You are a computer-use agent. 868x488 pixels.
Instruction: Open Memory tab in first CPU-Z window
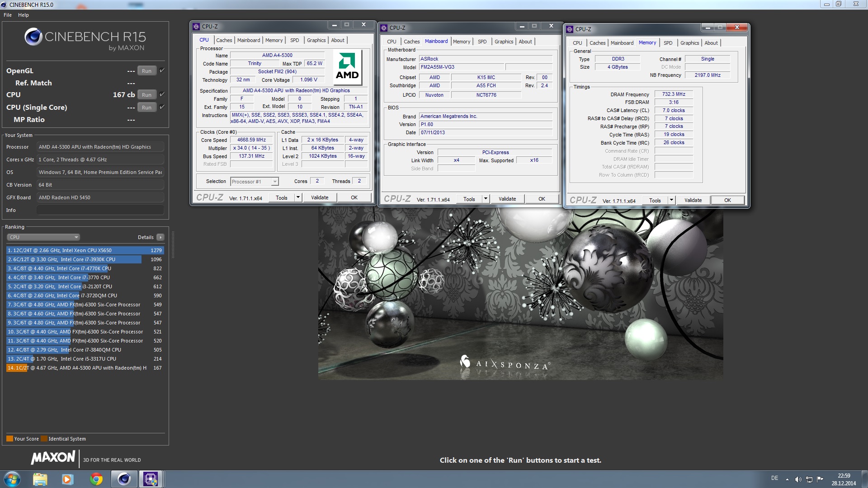coord(274,40)
